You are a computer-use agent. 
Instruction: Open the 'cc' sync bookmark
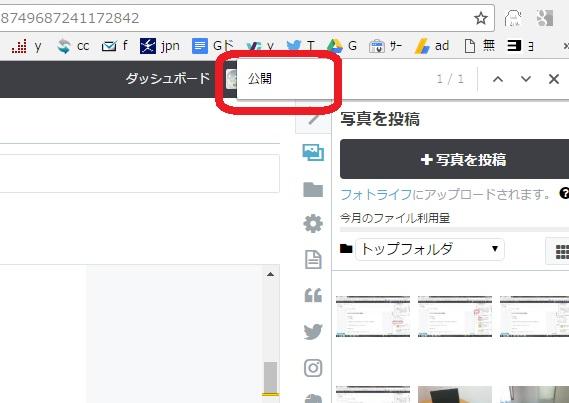point(73,46)
